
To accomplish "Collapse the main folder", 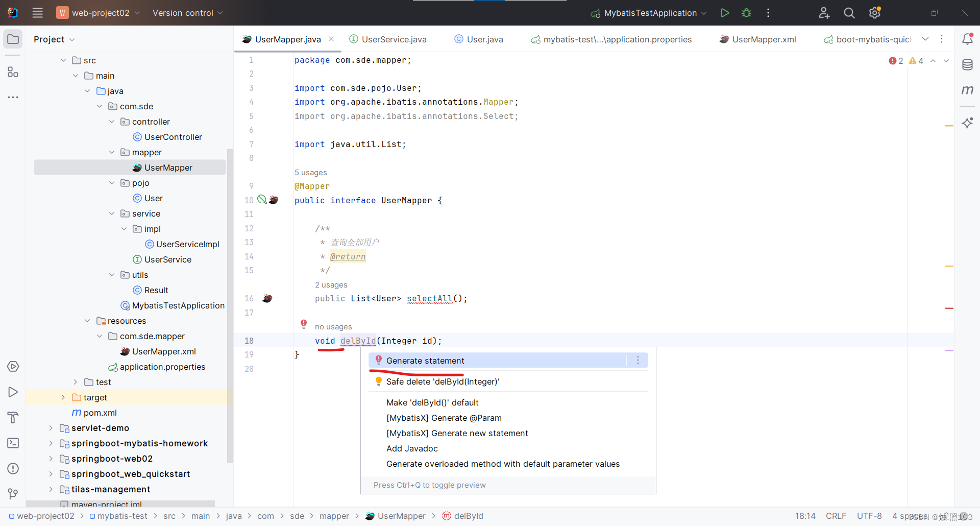I will point(76,76).
